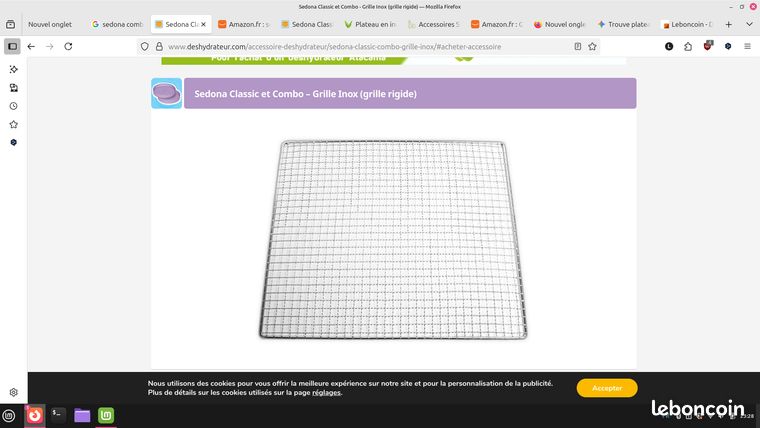The width and height of the screenshot is (760, 428).
Task: Open Firefox application hamburger menu
Action: pyautogui.click(x=747, y=47)
